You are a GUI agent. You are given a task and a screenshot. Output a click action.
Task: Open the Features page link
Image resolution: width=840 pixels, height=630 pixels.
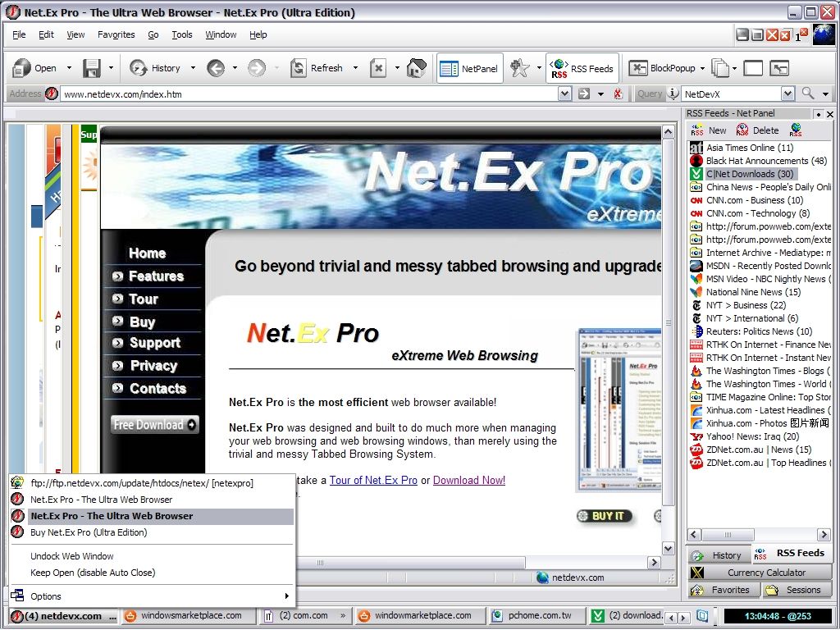click(156, 276)
